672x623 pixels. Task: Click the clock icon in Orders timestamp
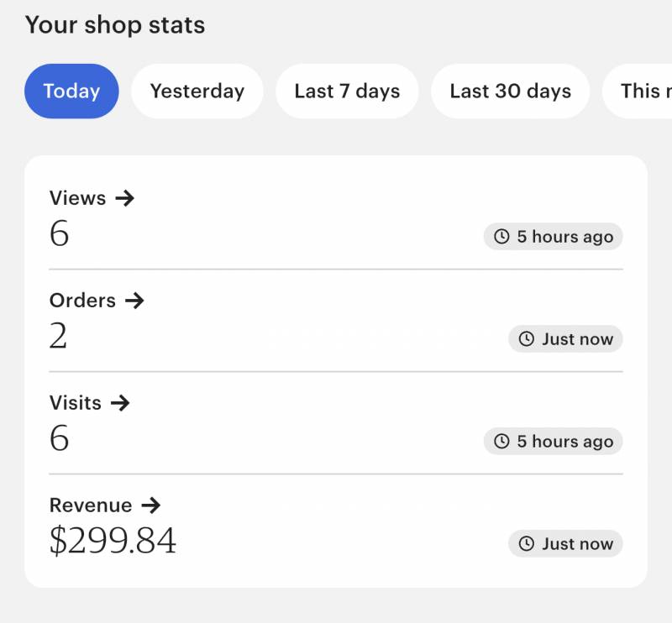tap(527, 339)
